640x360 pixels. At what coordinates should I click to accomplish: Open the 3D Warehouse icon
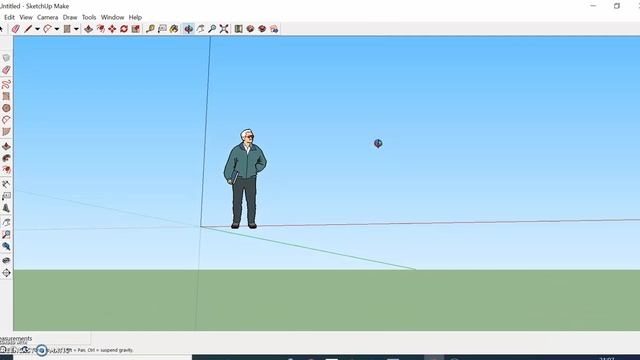pos(239,29)
